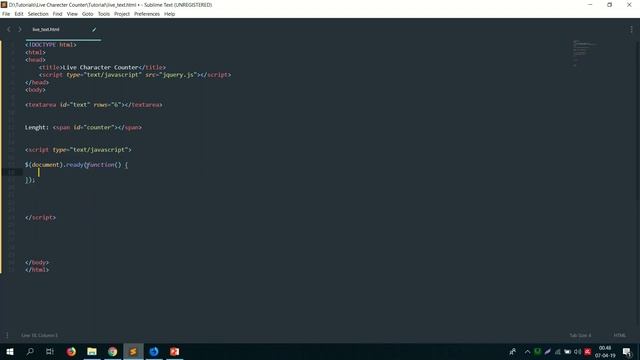Restore down the Sublime Text window
The height and width of the screenshot is (360, 640).
[x=609, y=5]
